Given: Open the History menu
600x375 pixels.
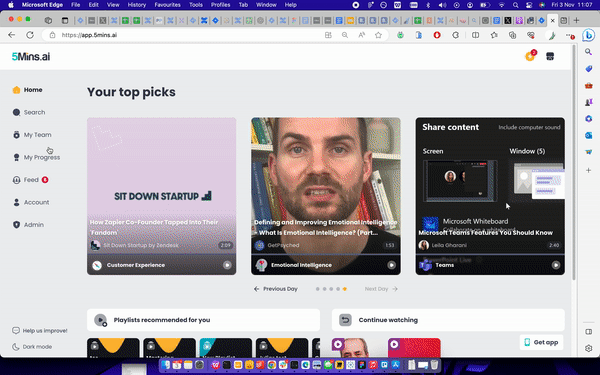Looking at the screenshot, I should click(x=137, y=5).
